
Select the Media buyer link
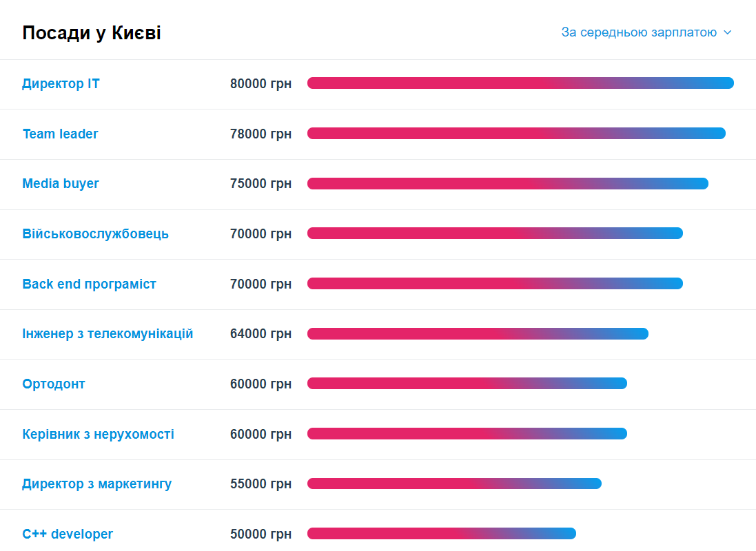pos(60,183)
